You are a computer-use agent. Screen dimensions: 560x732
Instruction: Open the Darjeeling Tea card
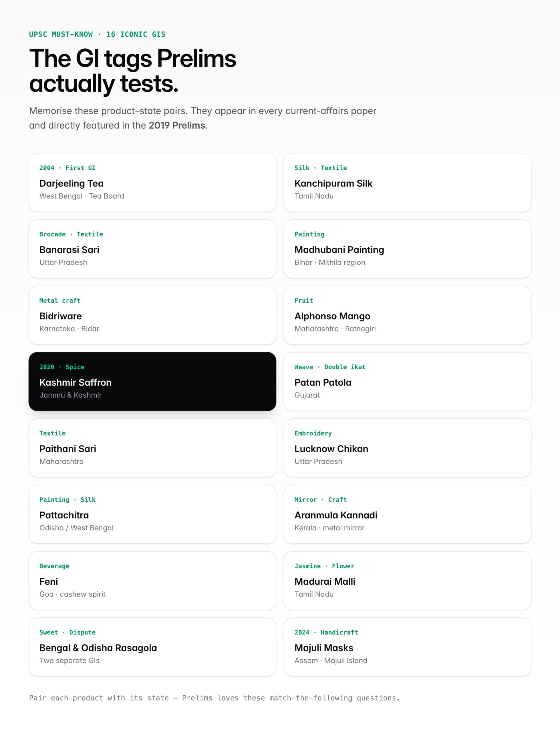click(x=152, y=182)
